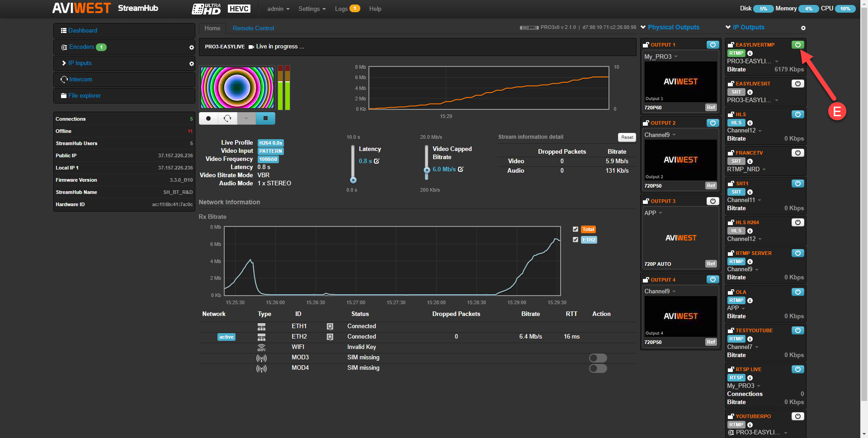Expand the IP Inputs section
The image size is (868, 438).
tap(80, 63)
